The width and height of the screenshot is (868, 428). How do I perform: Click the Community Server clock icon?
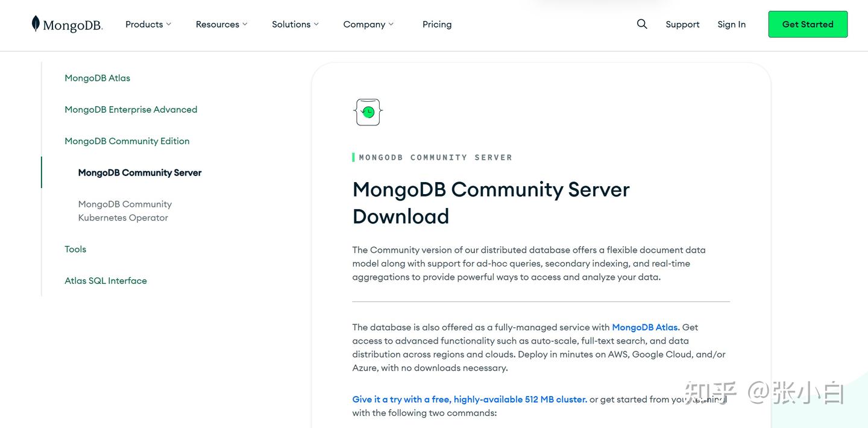tap(368, 112)
